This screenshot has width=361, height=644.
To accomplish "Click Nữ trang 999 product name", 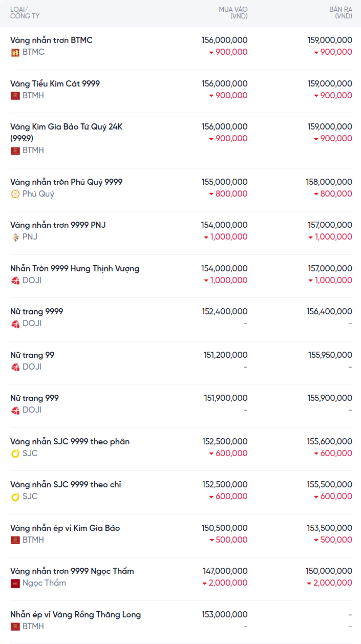I will [x=34, y=398].
